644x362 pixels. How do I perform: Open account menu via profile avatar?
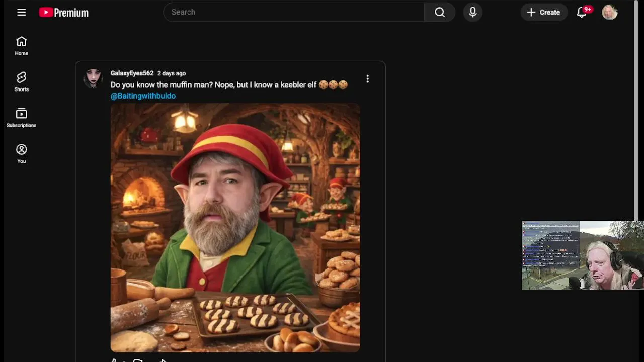coord(609,12)
